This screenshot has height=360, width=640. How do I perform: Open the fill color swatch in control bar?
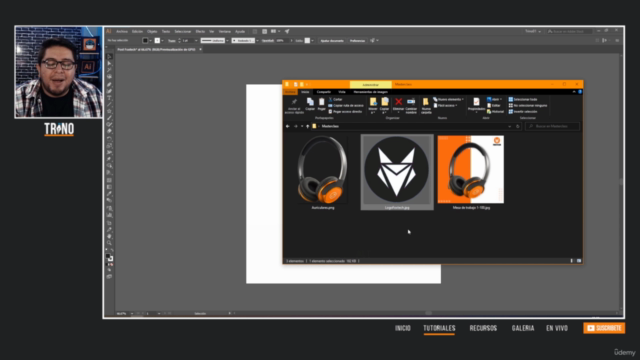[145, 40]
